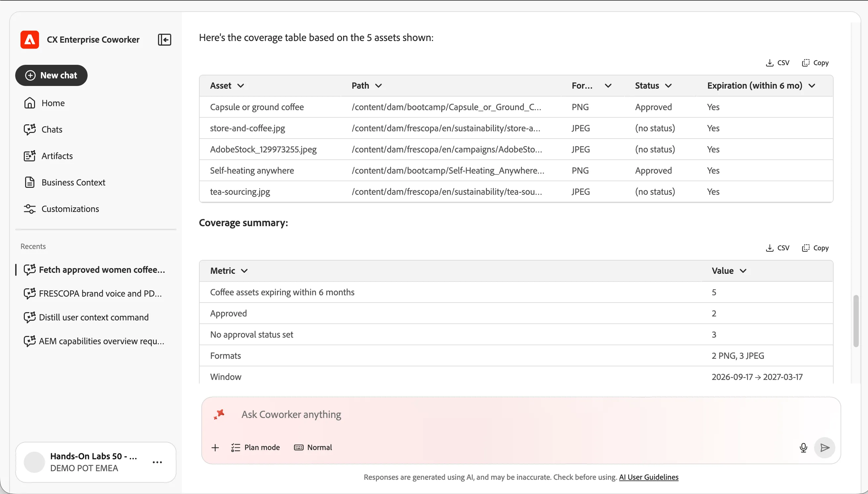Click the Adobe logo icon
868x494 pixels.
tap(30, 40)
